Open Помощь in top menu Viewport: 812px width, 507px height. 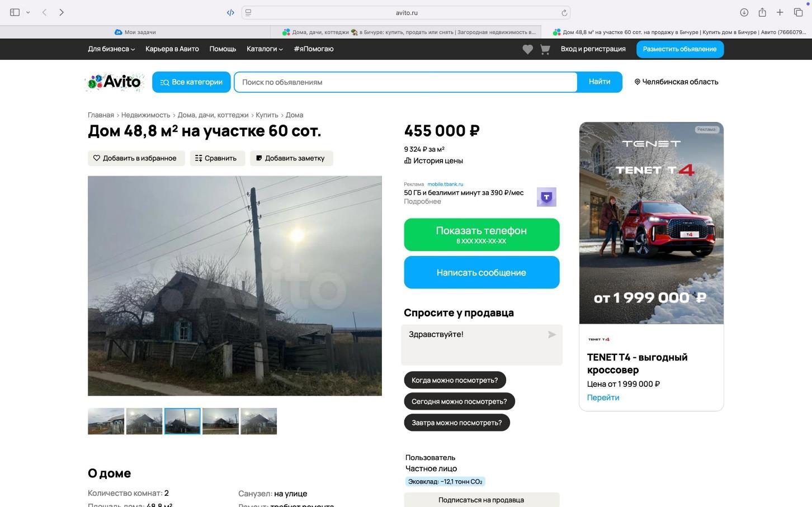click(223, 49)
